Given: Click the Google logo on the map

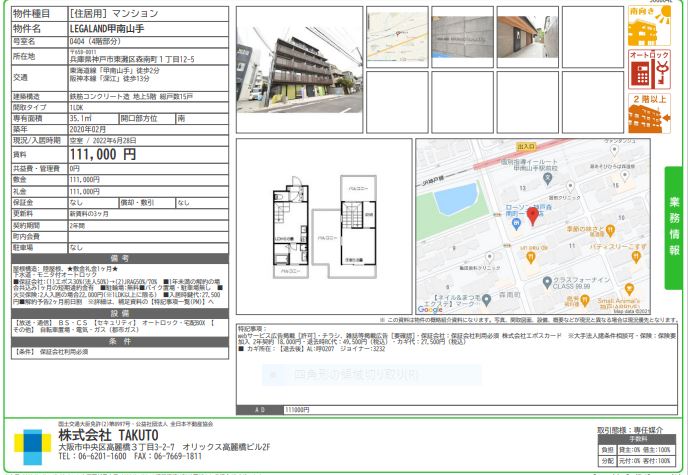Looking at the screenshot, I should pyautogui.click(x=430, y=309).
